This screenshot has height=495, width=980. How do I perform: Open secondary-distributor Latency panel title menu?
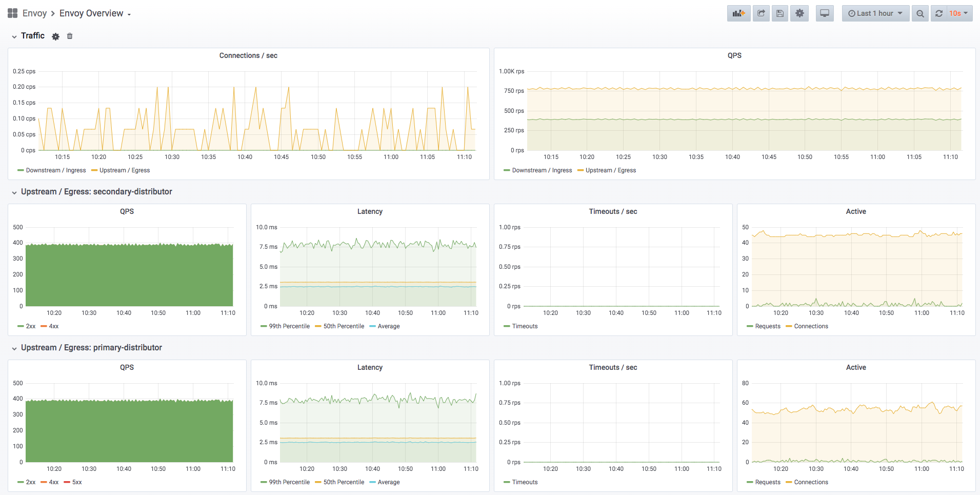pyautogui.click(x=370, y=211)
